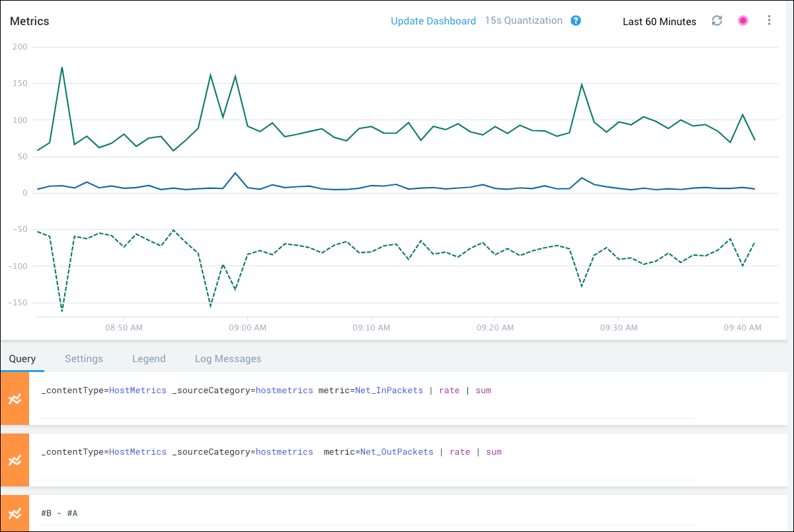
Task: Open the three-dot more options menu
Action: click(x=769, y=21)
